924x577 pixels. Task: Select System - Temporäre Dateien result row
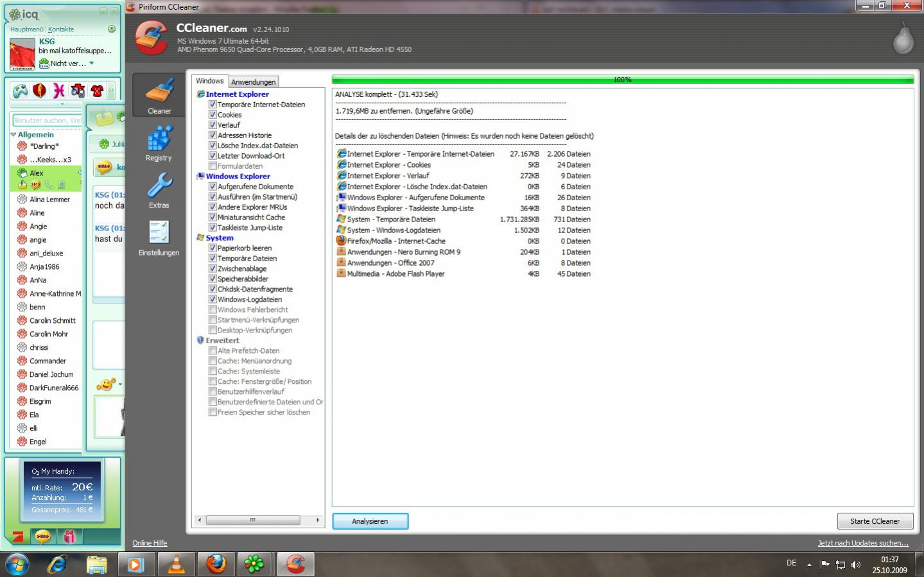(x=463, y=219)
